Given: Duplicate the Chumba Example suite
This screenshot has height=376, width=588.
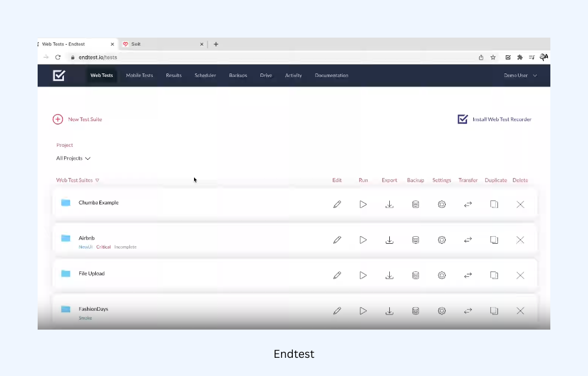Looking at the screenshot, I should click(495, 204).
